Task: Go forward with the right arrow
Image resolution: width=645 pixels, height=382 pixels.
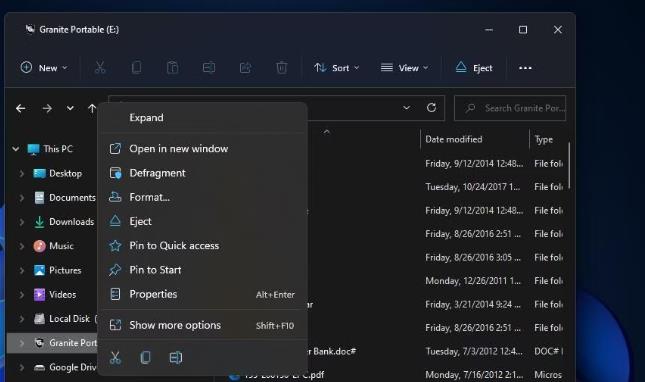Action: pos(47,108)
